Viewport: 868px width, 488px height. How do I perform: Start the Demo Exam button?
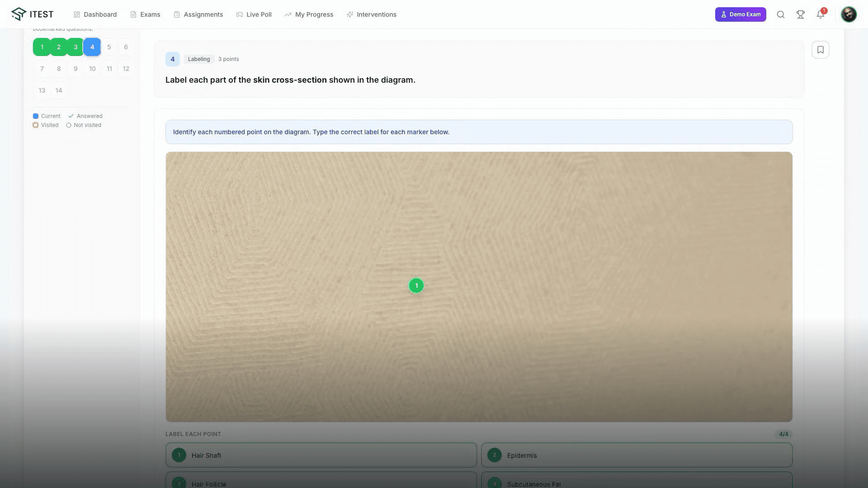click(x=741, y=14)
